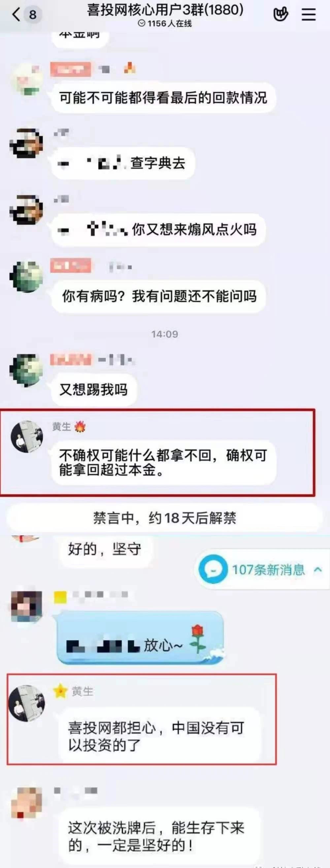Screen dimensions: 330x868
Task: Tap the rock hand gesture icon
Action: tap(281, 14)
